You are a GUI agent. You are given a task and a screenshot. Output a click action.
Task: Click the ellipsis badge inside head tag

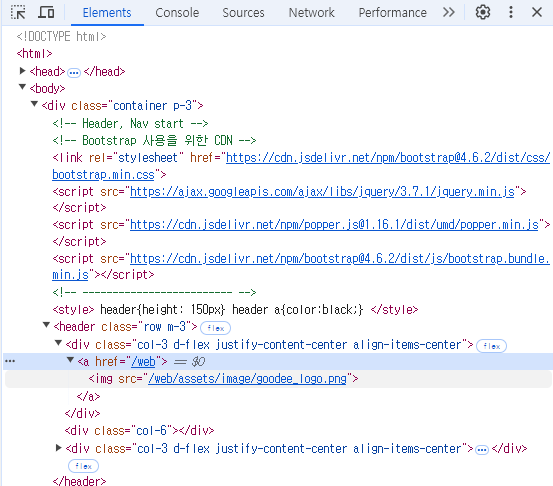[74, 73]
